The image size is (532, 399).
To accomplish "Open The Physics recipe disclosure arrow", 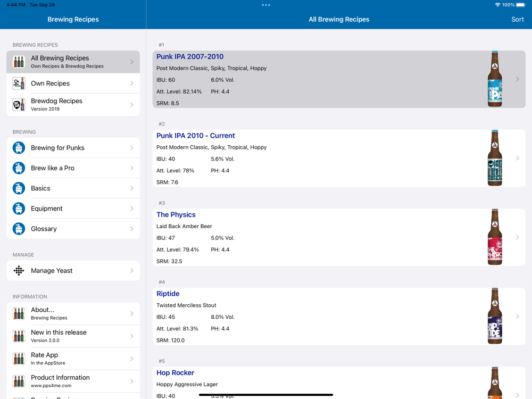I will (517, 237).
